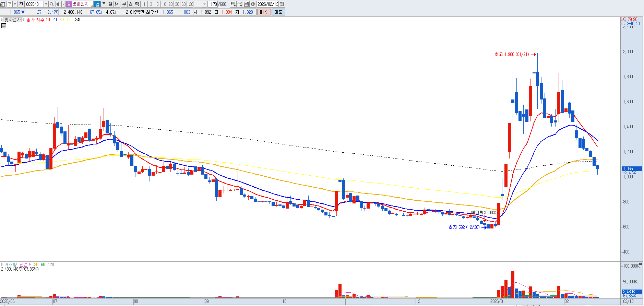This screenshot has width=644, height=306.
Task: Select the 월 (monthly) period tab
Action: (110, 4)
